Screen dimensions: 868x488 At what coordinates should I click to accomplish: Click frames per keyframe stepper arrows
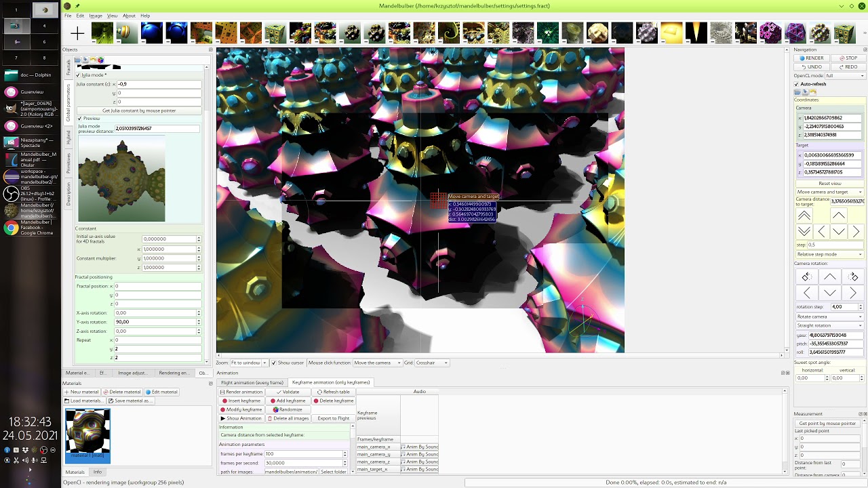[x=344, y=453]
